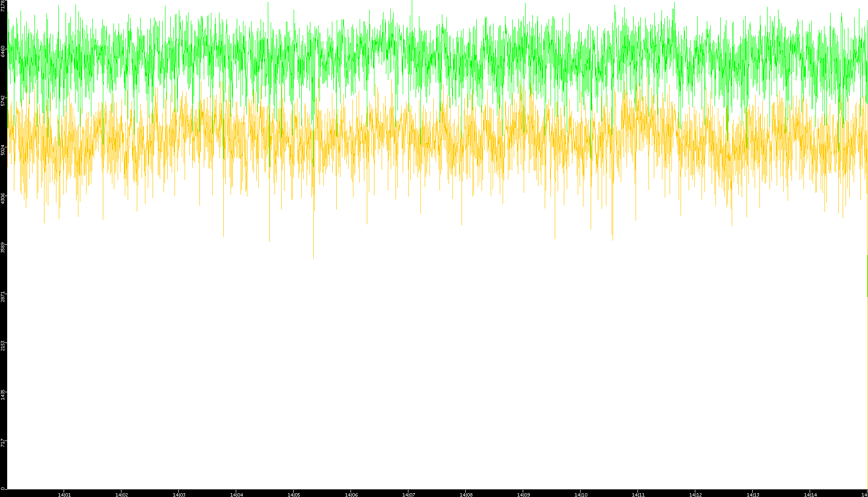Screen dimensions: 868x497
Task: Click the 14:03 time label
Action: 179,495
